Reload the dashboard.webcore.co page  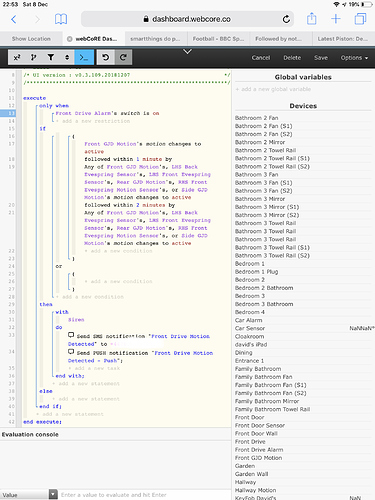coord(286,19)
